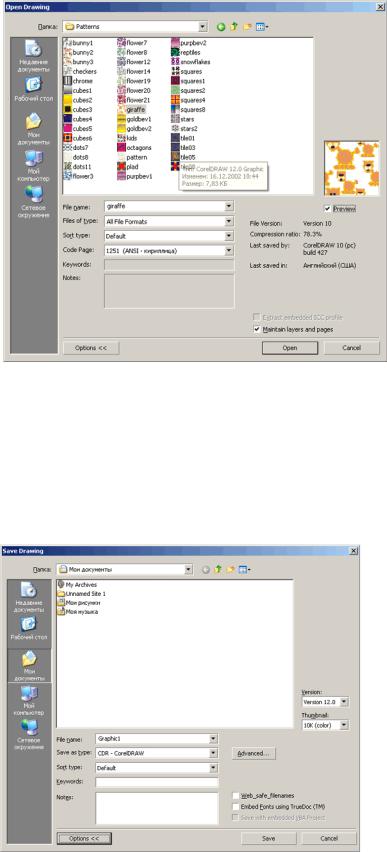Open My Documents in Open Drawing sidebar
387x852 pixels.
pos(34,129)
